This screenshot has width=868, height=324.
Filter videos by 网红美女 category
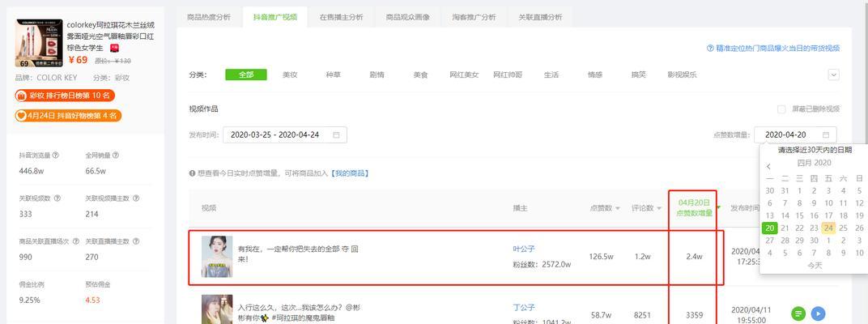click(464, 75)
